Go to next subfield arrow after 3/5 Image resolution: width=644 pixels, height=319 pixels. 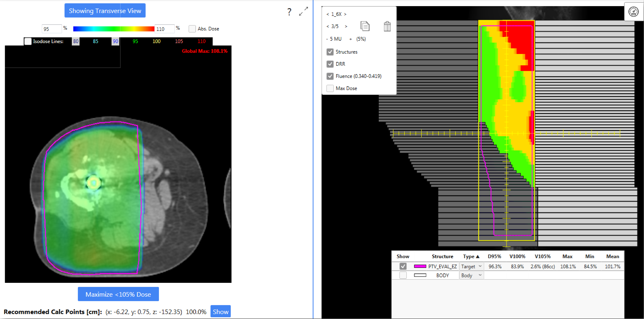346,26
